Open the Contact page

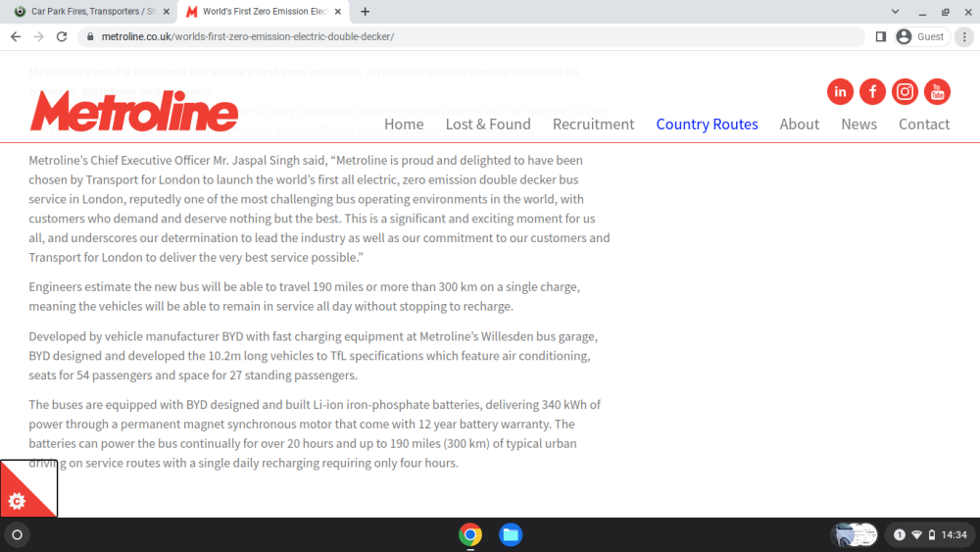[x=924, y=125]
